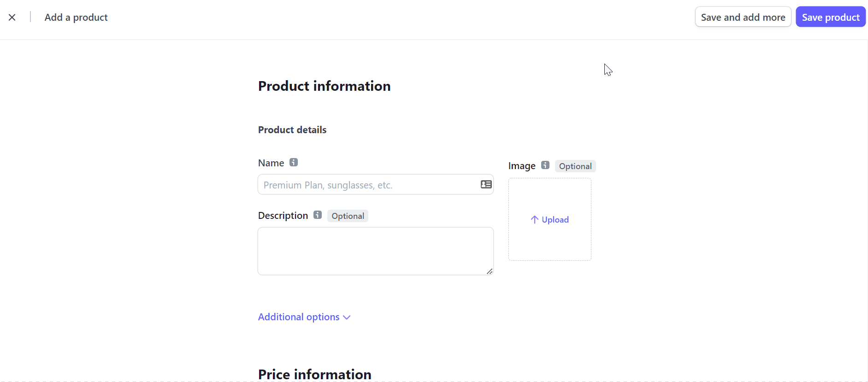Click the Optional badge beside Image
Image resolution: width=868 pixels, height=382 pixels.
575,166
